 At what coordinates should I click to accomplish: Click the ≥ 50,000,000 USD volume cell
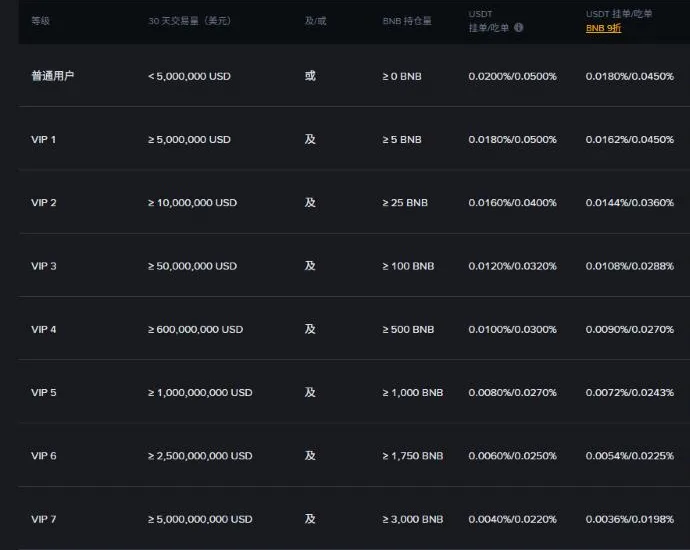(x=192, y=266)
